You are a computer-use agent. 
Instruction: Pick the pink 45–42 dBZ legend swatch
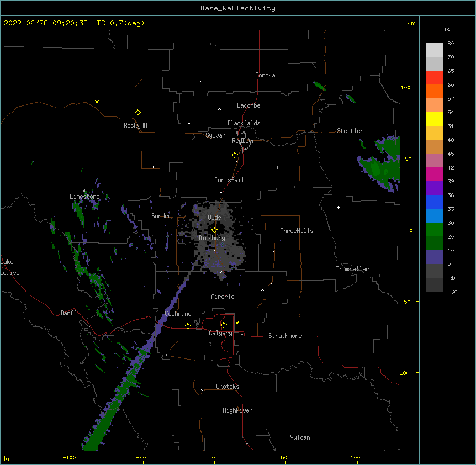(x=434, y=161)
